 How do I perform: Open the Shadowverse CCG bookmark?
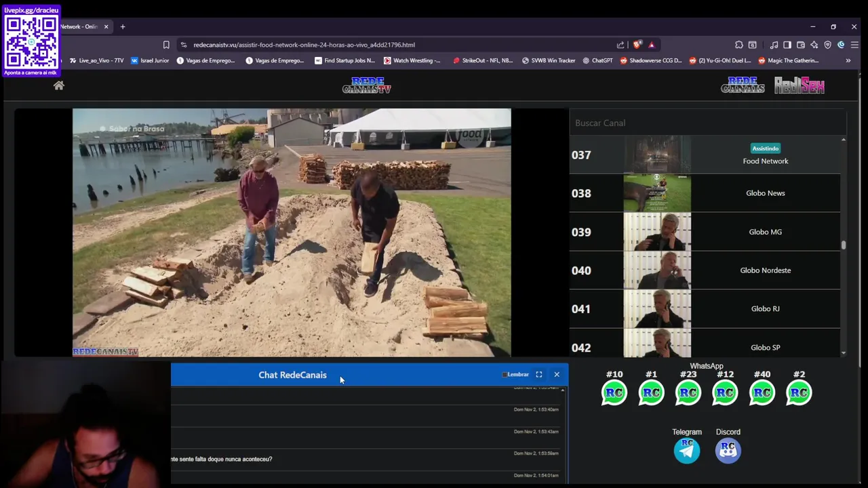click(651, 60)
